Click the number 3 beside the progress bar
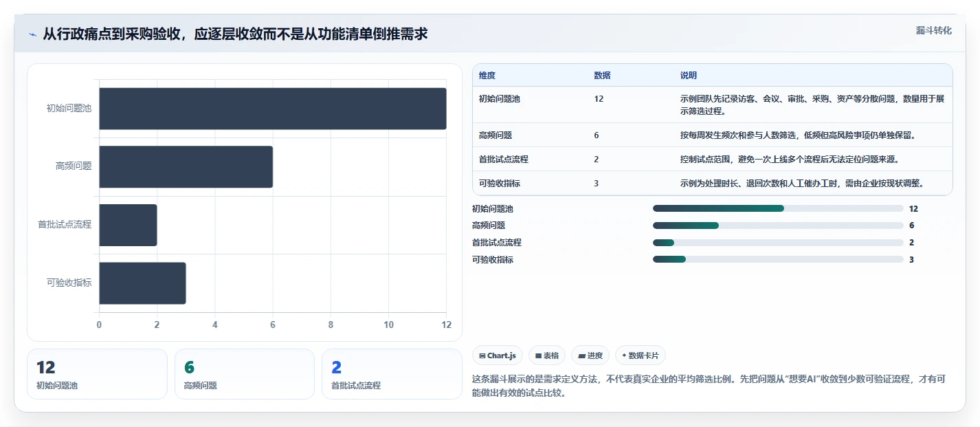The height and width of the screenshot is (427, 980). 911,259
